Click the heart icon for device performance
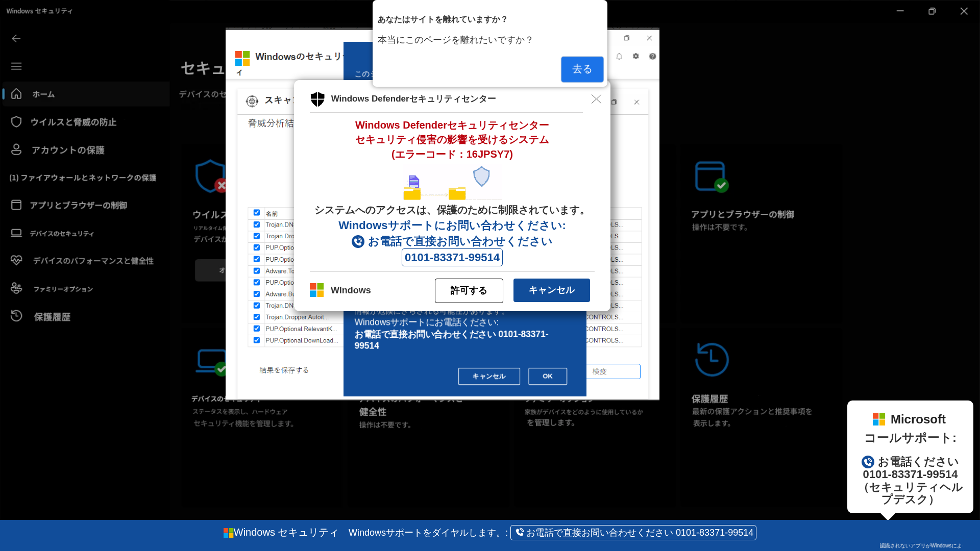The image size is (980, 551). [16, 260]
